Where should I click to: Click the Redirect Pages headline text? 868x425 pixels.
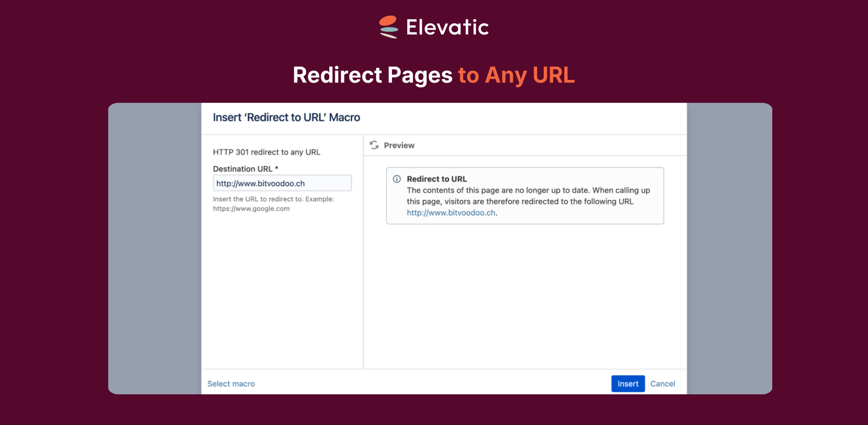coord(373,75)
